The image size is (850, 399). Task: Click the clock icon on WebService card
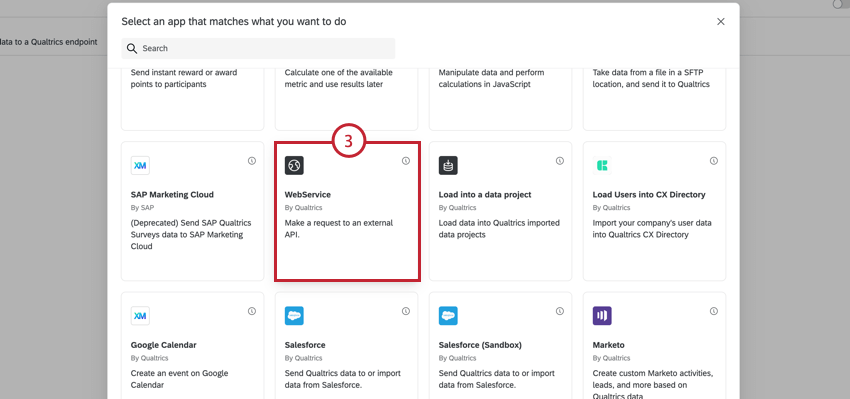tap(406, 161)
